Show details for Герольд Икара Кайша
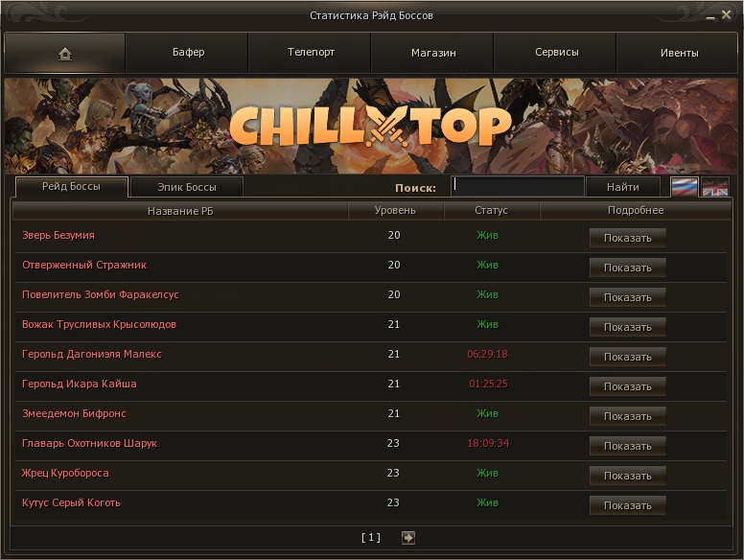 [x=627, y=386]
